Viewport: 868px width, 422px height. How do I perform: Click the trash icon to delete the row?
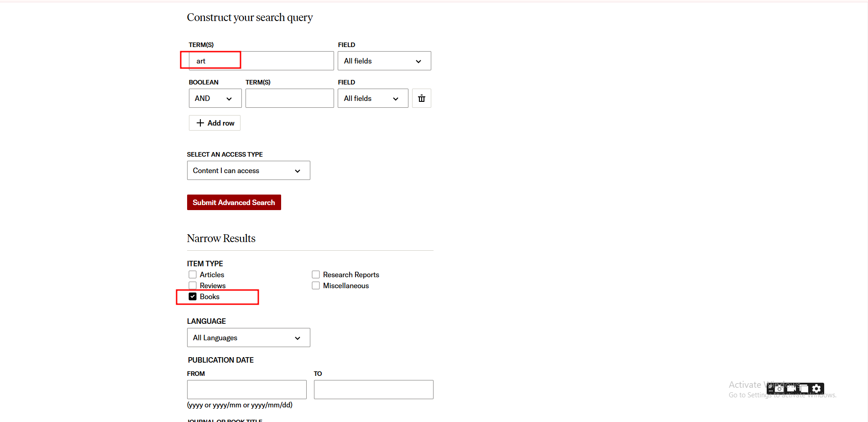tap(421, 98)
